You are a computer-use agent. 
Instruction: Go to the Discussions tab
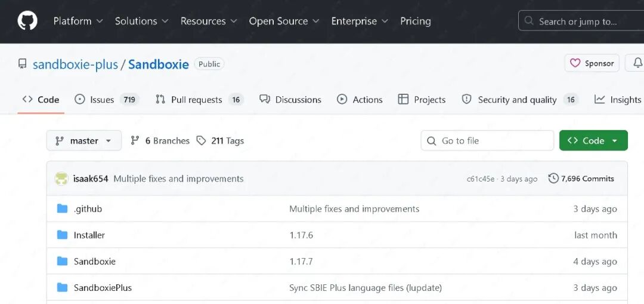290,100
